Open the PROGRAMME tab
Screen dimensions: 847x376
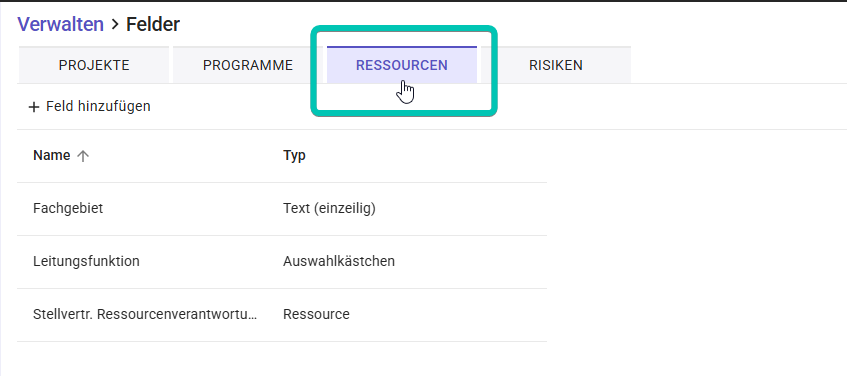tap(248, 65)
